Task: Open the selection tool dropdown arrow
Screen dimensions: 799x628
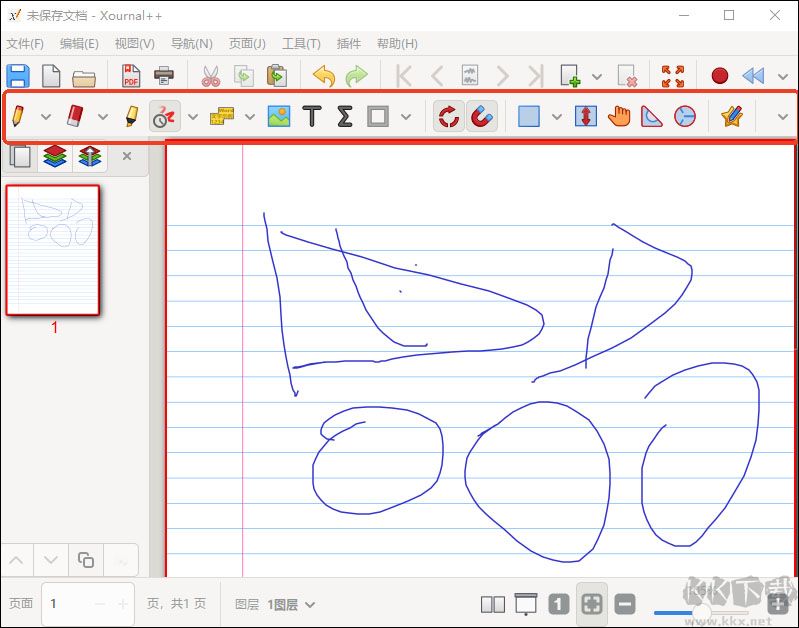Action: 557,117
